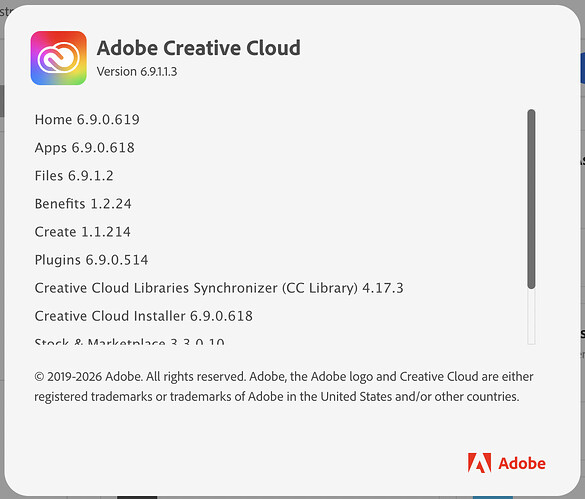Click the empty scrollbar track below the thumb
The height and width of the screenshot is (499, 585).
(531, 316)
